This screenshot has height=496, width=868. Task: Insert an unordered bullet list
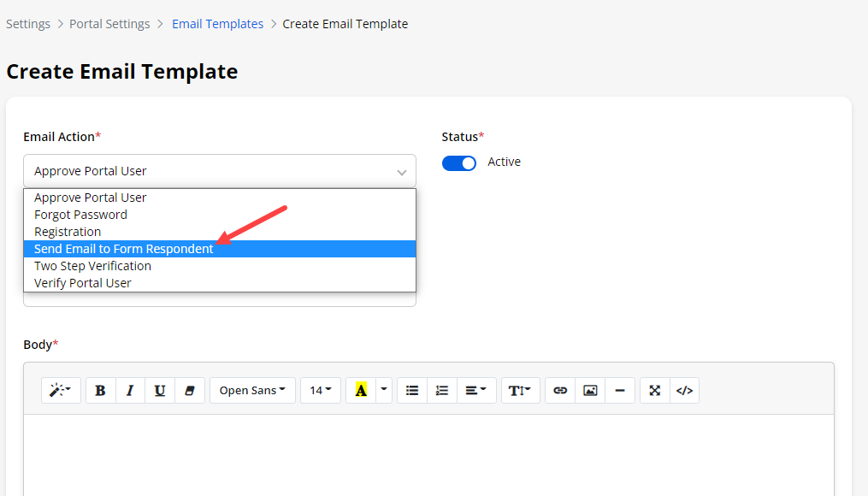[412, 390]
